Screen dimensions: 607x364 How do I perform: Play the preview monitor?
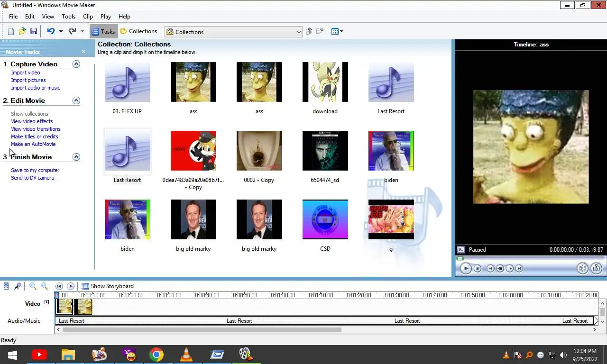[x=466, y=268]
